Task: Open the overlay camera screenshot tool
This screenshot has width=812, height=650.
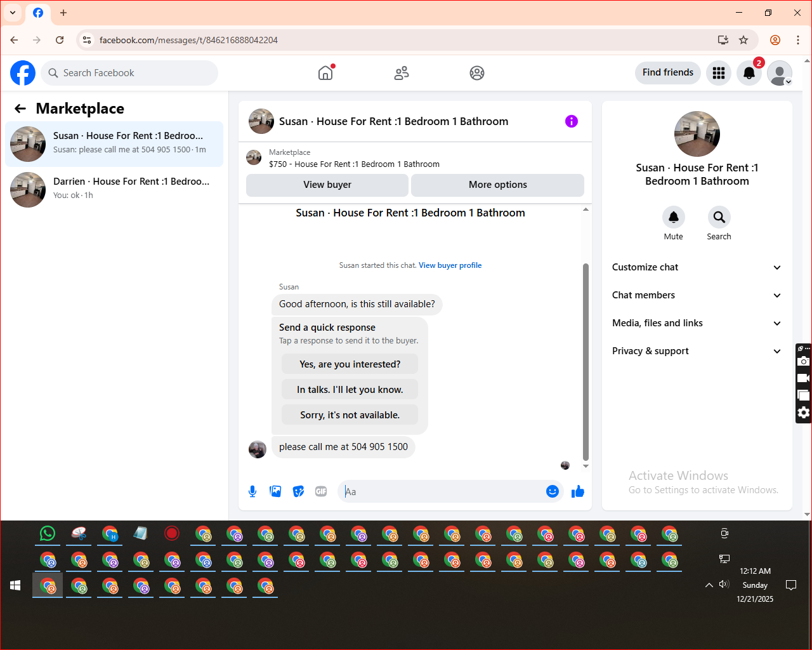Action: (x=804, y=361)
